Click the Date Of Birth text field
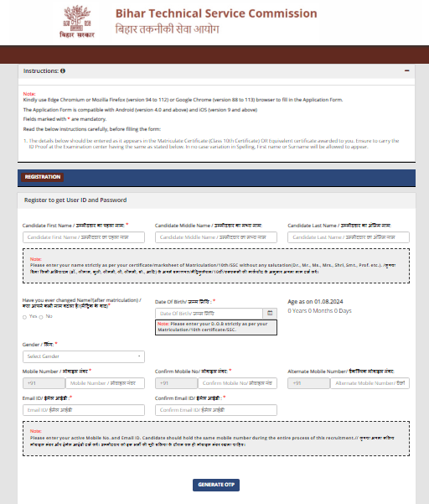This screenshot has height=504, width=429. [209, 313]
